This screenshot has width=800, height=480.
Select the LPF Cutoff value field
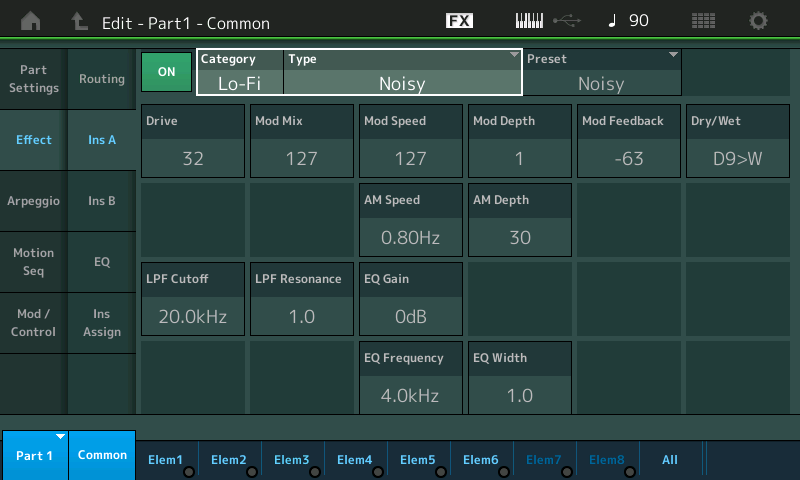click(x=193, y=316)
